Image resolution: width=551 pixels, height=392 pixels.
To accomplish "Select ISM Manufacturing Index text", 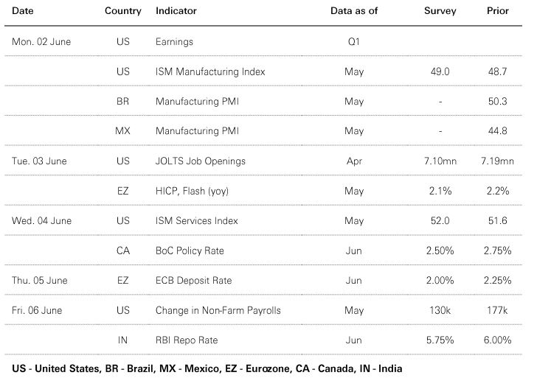I will pyautogui.click(x=210, y=71).
